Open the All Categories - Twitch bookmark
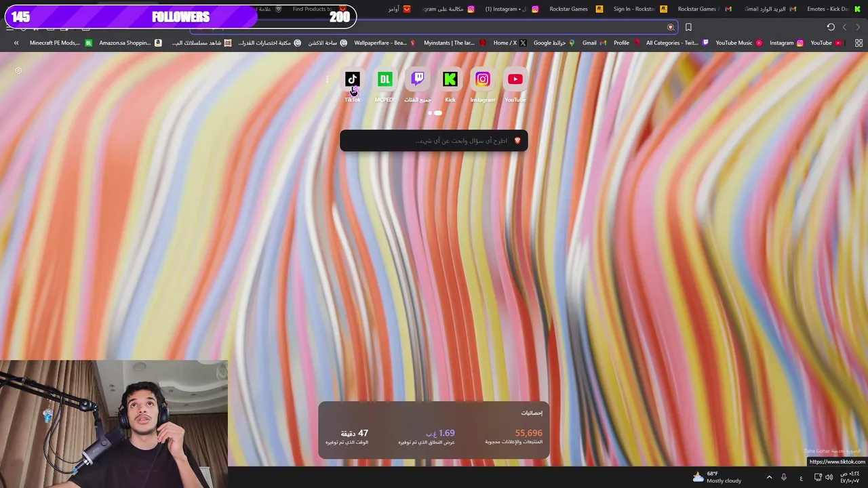This screenshot has width=868, height=488. click(x=677, y=43)
